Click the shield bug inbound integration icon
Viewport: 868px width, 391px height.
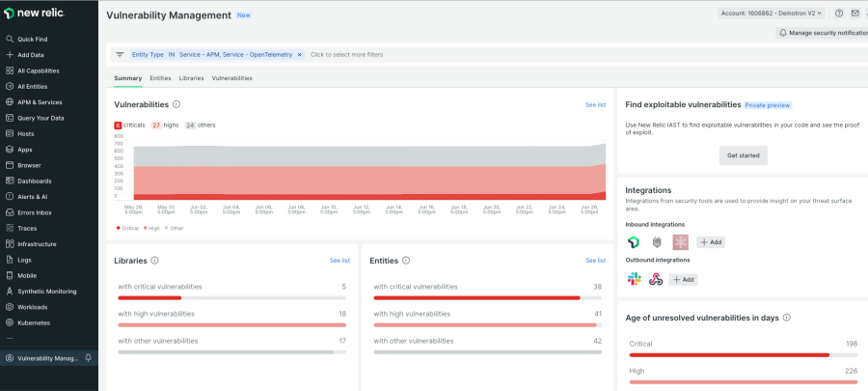point(657,242)
